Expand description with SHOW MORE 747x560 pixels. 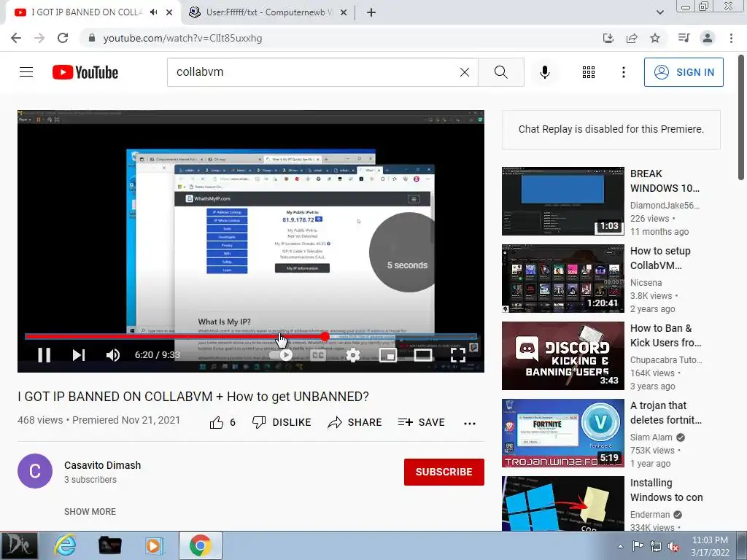pyautogui.click(x=90, y=511)
